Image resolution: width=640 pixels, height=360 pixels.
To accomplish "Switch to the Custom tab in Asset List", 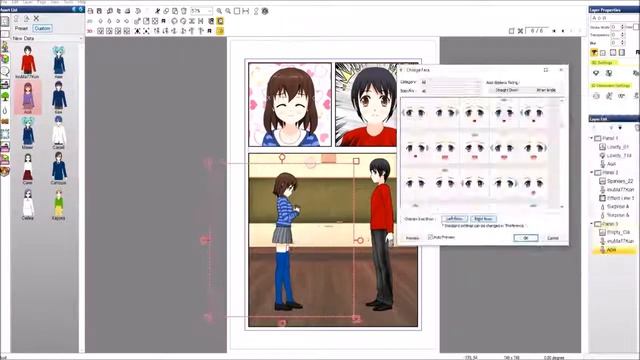I will (x=42, y=28).
